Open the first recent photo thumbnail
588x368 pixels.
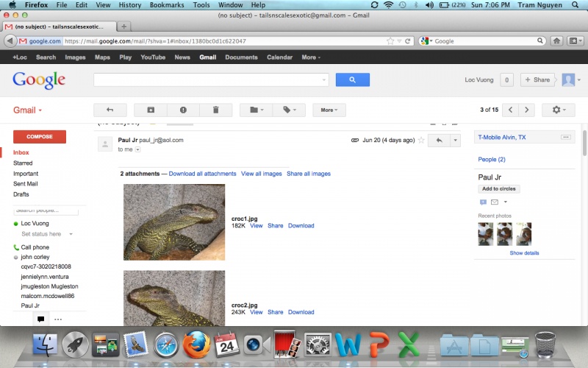pyautogui.click(x=486, y=234)
